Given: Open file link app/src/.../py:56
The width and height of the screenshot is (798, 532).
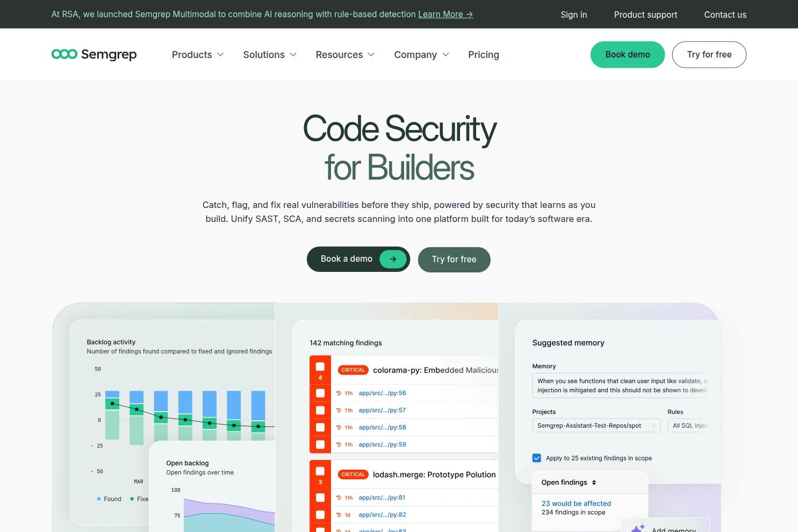Looking at the screenshot, I should 382,393.
